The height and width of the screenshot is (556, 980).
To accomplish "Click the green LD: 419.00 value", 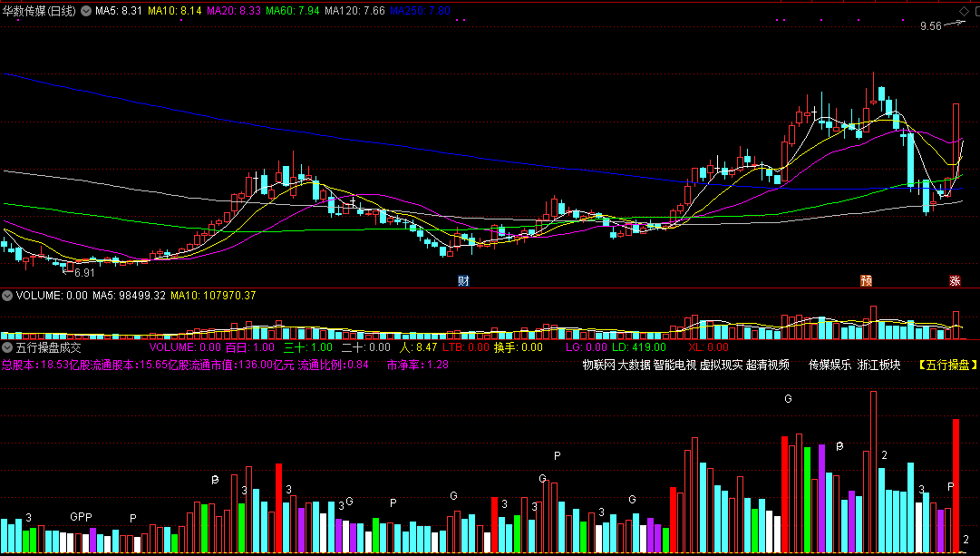I will coord(639,347).
